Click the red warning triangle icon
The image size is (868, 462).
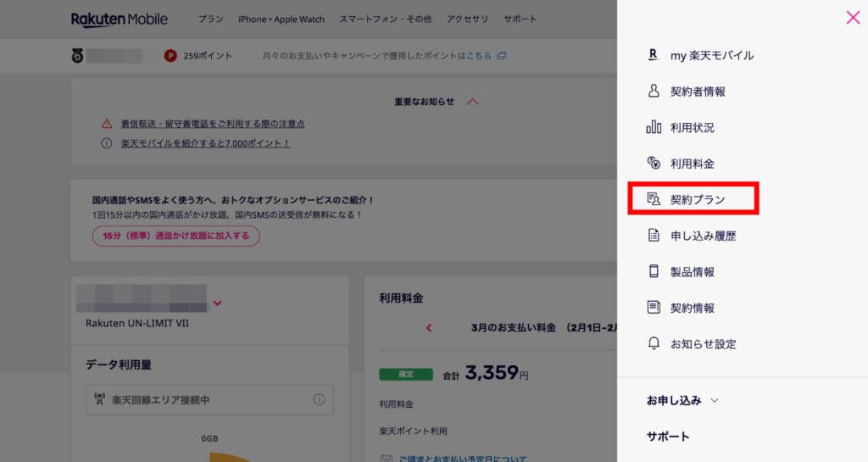[x=106, y=124]
